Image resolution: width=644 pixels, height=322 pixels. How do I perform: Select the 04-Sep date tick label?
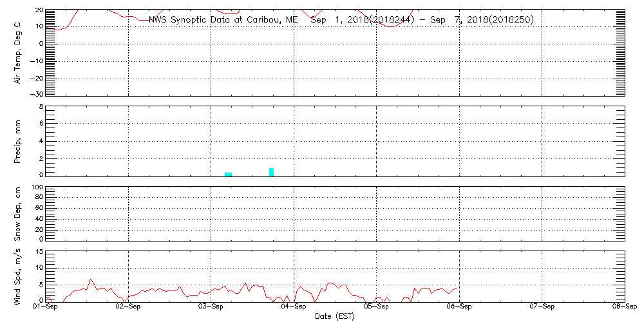(294, 307)
